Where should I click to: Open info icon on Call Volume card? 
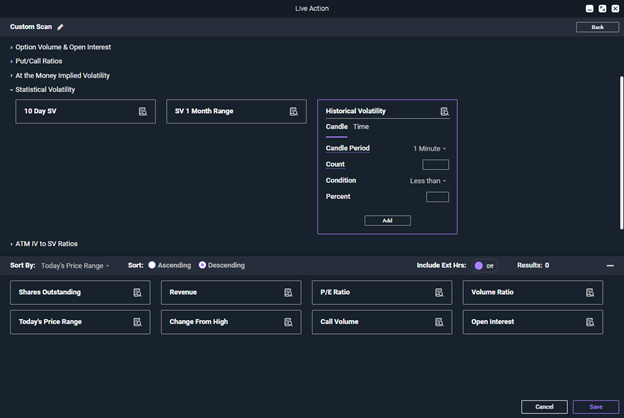coord(439,322)
